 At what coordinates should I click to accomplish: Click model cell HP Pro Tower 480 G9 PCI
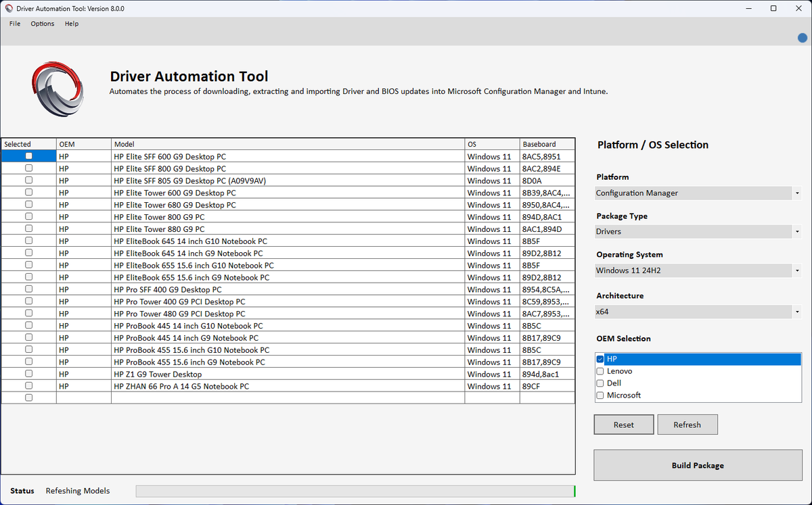[288, 314]
